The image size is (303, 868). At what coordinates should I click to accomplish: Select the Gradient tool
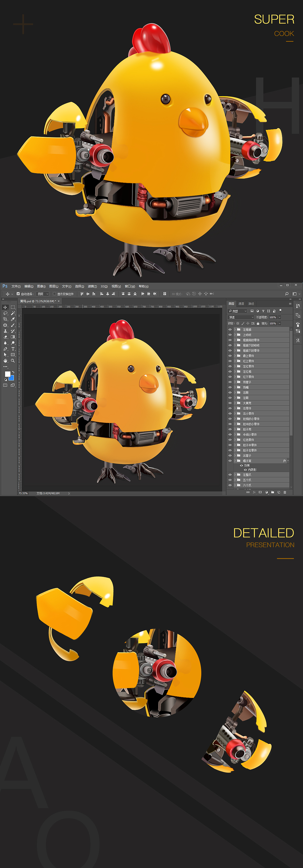[13, 337]
